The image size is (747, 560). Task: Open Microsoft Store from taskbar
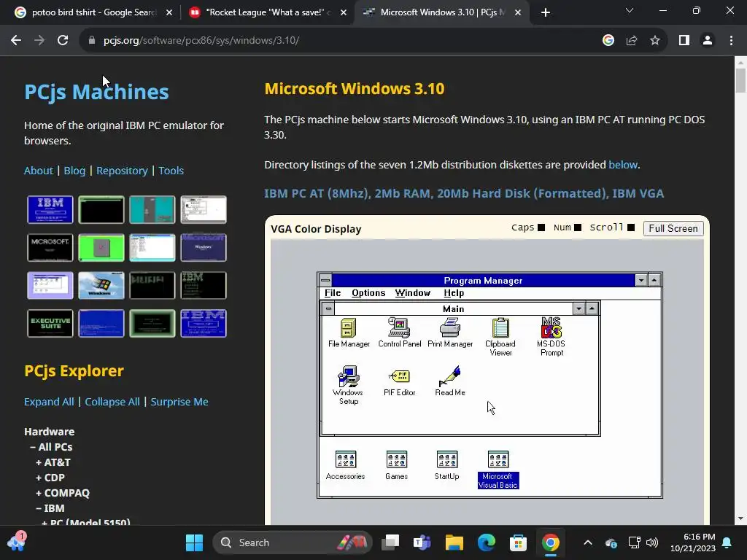(519, 542)
